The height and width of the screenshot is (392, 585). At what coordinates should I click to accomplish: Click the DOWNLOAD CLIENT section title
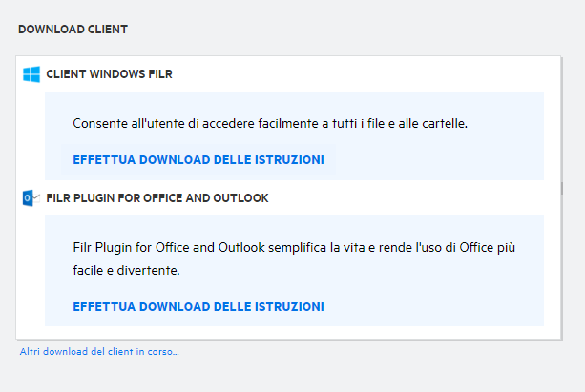(73, 30)
